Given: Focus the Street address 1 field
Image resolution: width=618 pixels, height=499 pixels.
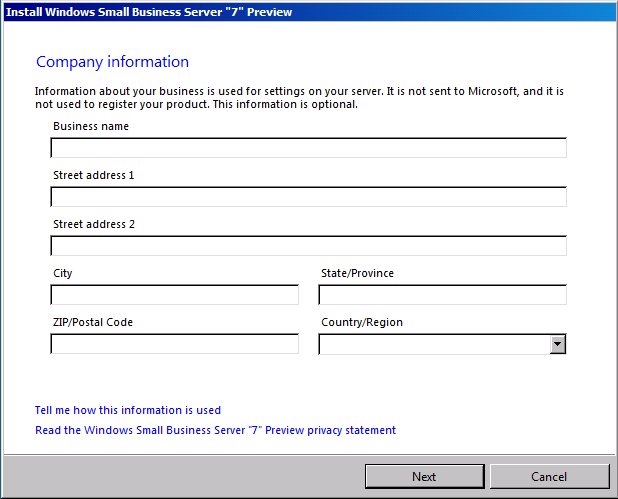Looking at the screenshot, I should (x=308, y=197).
